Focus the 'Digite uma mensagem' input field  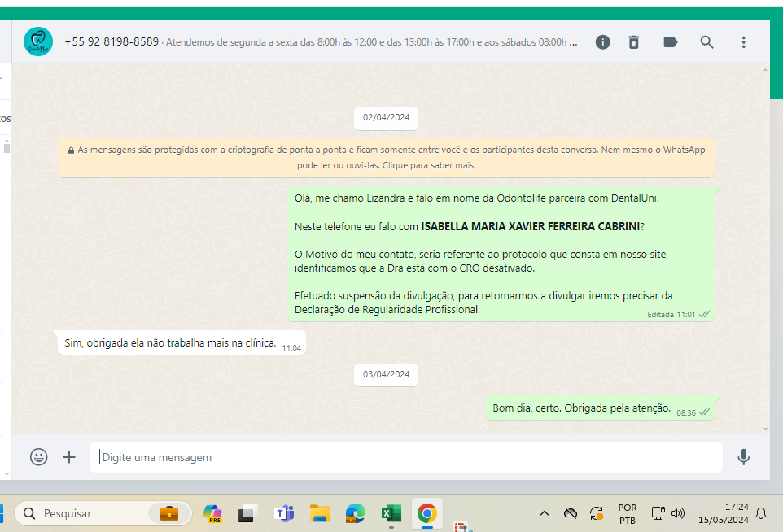[x=406, y=457]
